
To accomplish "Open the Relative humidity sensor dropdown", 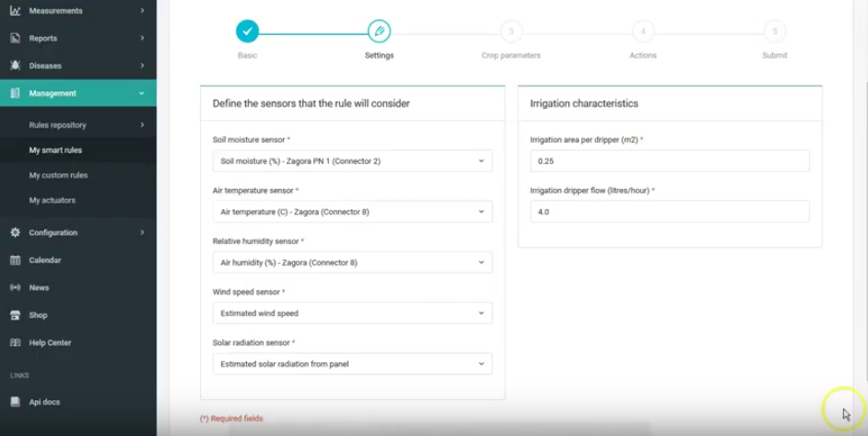I will click(x=352, y=263).
